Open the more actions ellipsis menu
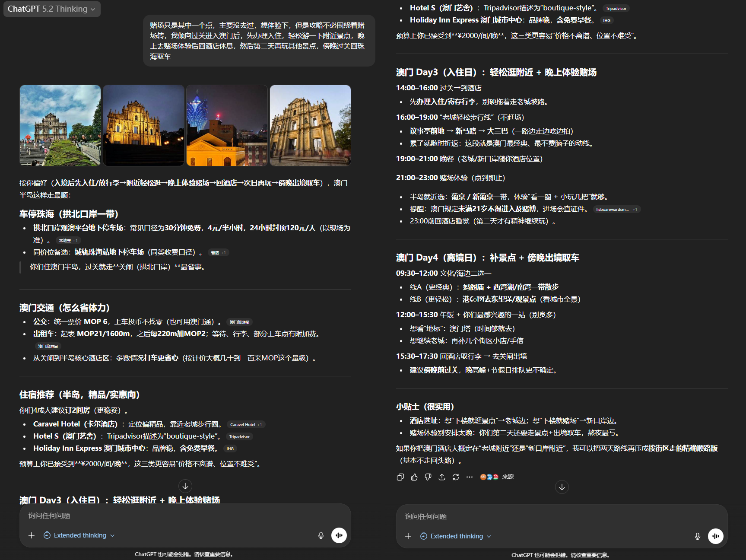This screenshot has height=560, width=746. (x=470, y=477)
